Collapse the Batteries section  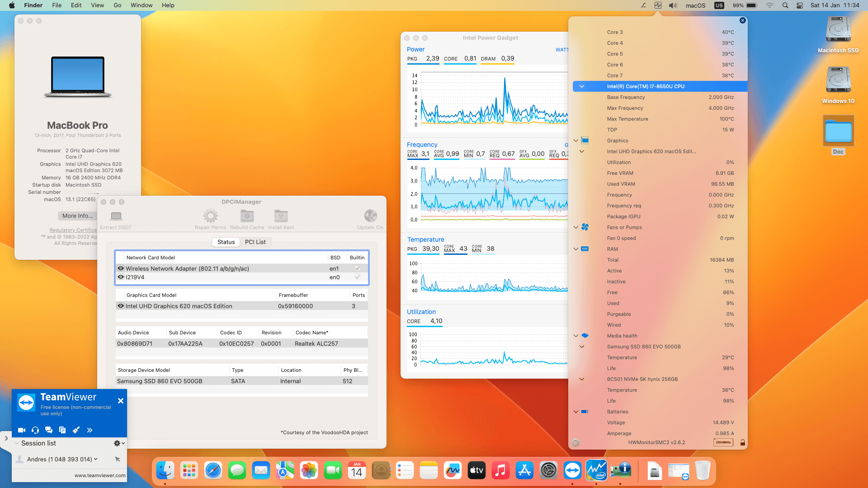tap(576, 412)
